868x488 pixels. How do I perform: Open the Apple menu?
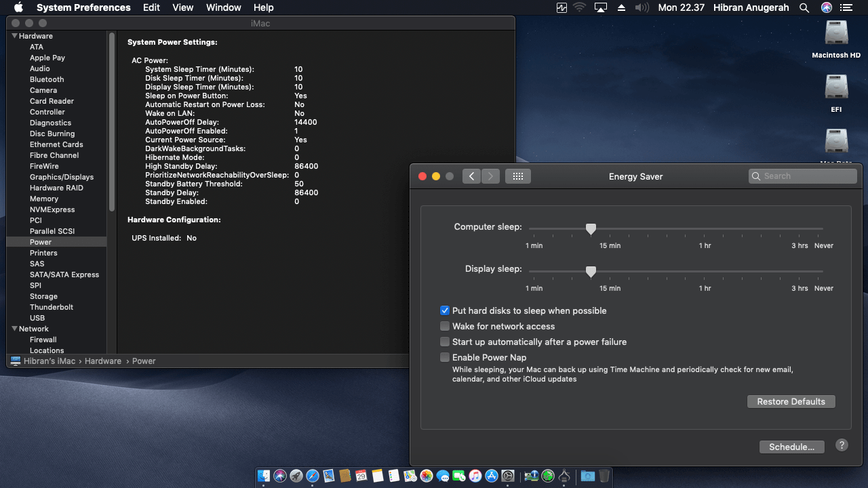tap(18, 7)
